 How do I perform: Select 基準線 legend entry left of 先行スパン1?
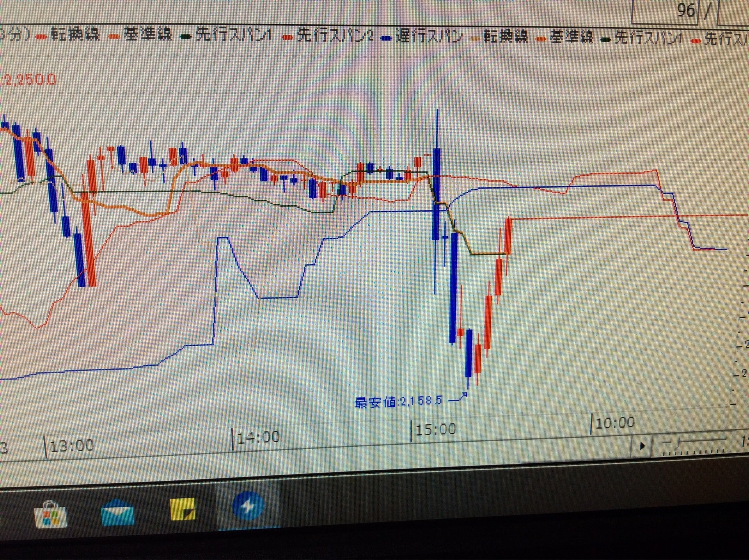tap(147, 34)
